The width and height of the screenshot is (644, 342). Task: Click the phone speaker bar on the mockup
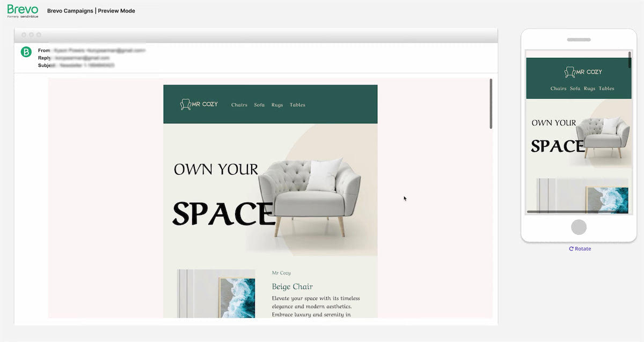[579, 40]
